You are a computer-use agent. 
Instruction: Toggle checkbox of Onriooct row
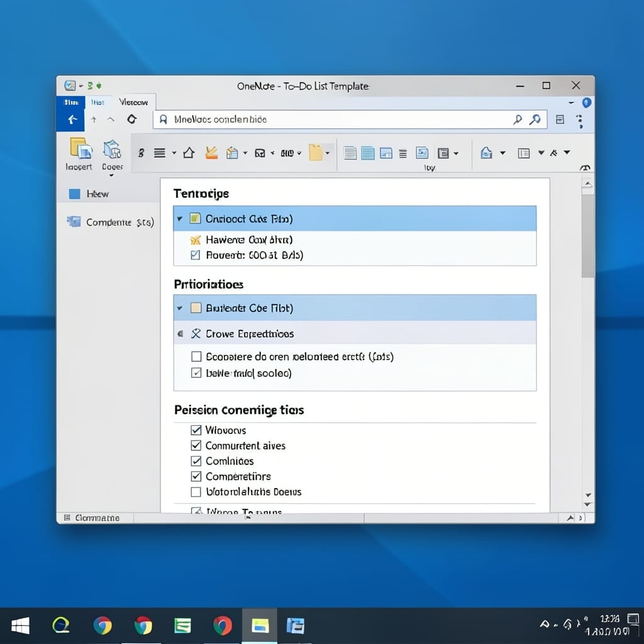point(195,218)
